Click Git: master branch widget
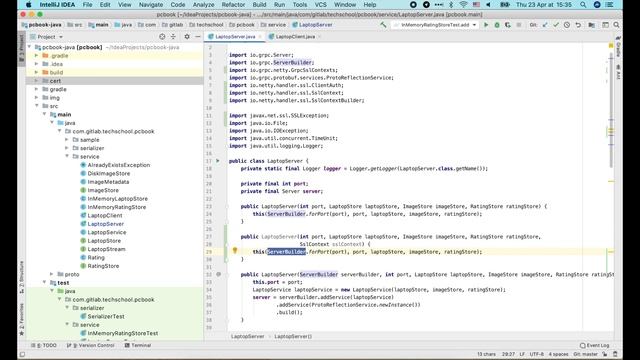 click(585, 354)
